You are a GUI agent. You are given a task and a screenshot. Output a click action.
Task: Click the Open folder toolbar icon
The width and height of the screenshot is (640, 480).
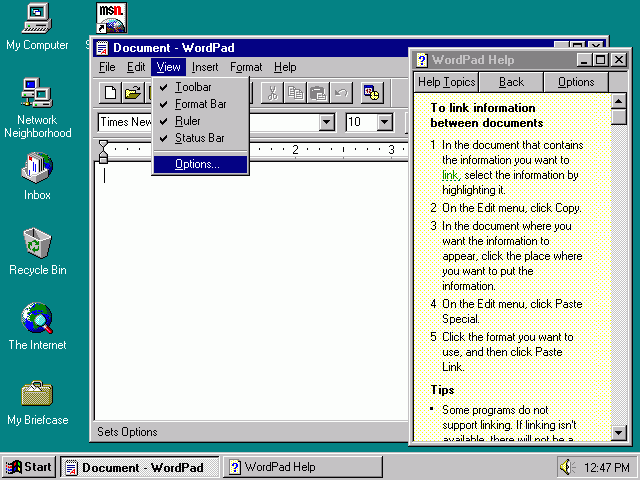(x=133, y=93)
